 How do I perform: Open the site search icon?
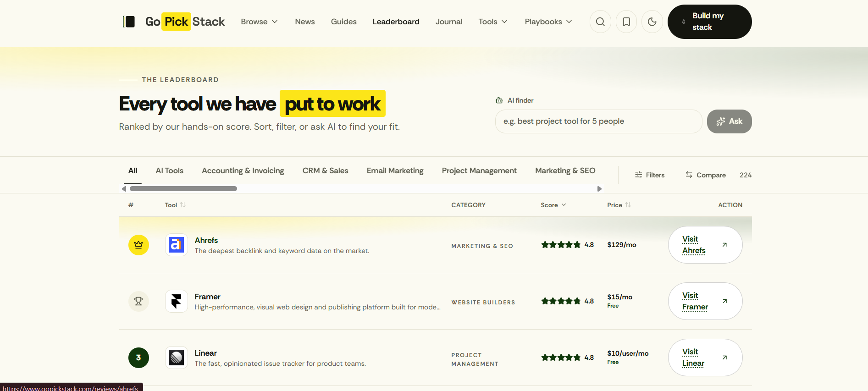(x=600, y=22)
